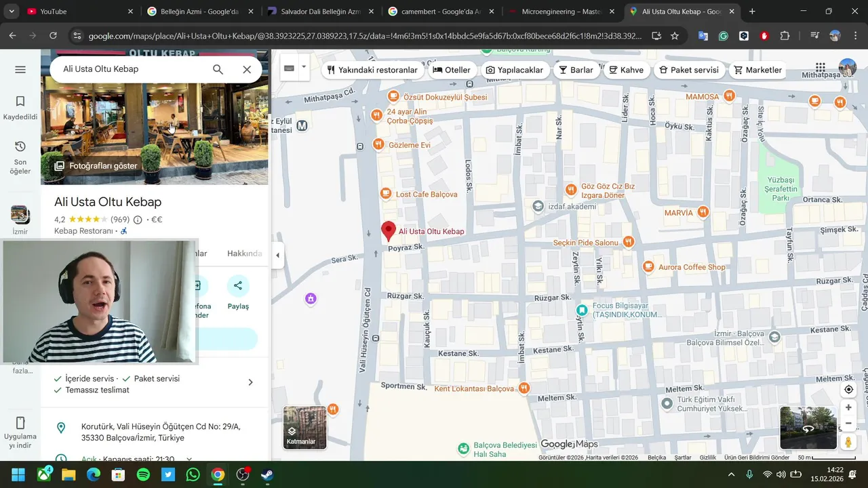Screen dimensions: 868x488
Task: Filter by Kahve
Action: click(627, 70)
